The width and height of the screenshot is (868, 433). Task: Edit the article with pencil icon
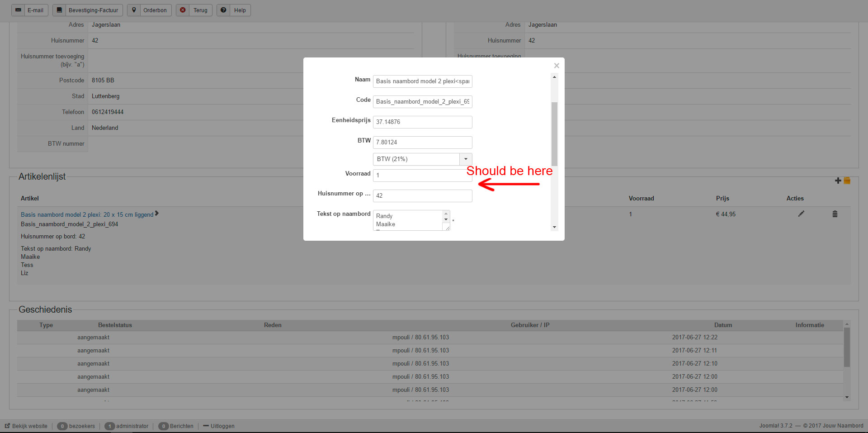pyautogui.click(x=801, y=214)
